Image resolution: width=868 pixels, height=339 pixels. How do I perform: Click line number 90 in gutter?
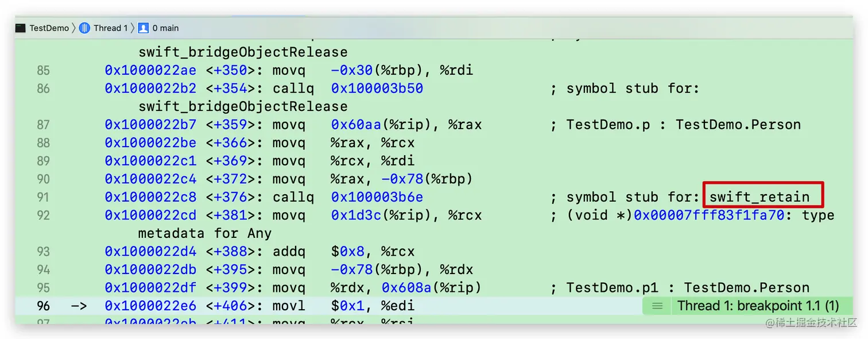(x=43, y=179)
